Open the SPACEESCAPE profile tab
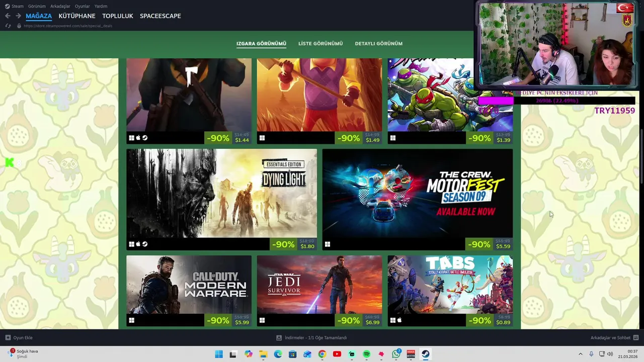Screen dimensions: 644x362 point(160,16)
